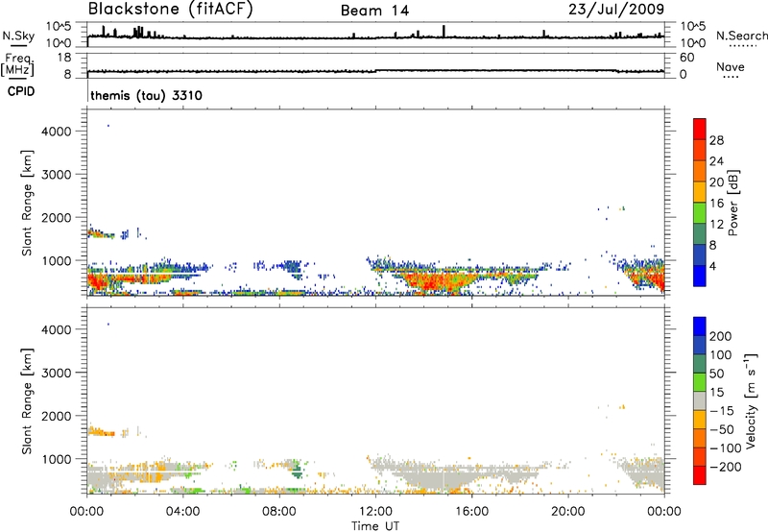This screenshot has height=532, width=768.
Task: Click the 'Blackstone (fitACF)' title text
Action: tap(171, 9)
